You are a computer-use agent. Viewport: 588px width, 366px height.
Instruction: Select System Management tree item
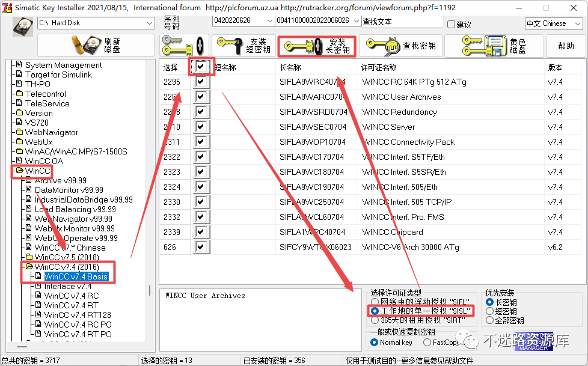point(63,66)
